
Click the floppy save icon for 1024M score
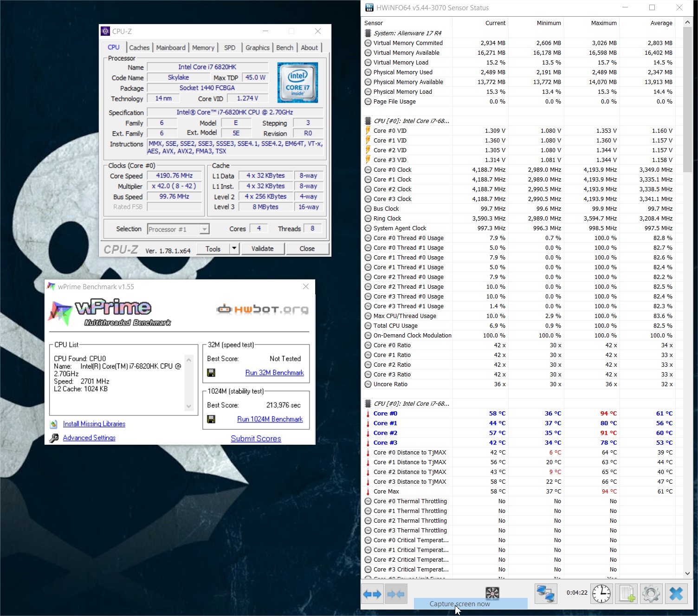[x=211, y=419]
